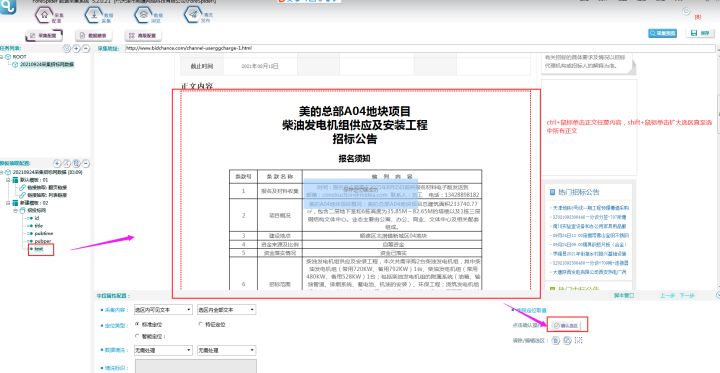Click the table icon of template 01
720x373 pixels.
[x=15, y=180]
